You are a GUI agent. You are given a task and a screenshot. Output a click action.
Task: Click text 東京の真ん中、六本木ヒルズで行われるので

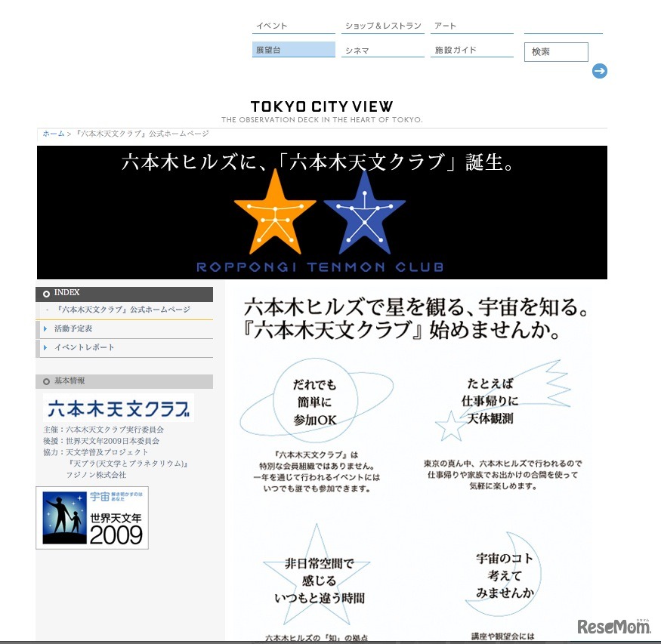(502, 464)
